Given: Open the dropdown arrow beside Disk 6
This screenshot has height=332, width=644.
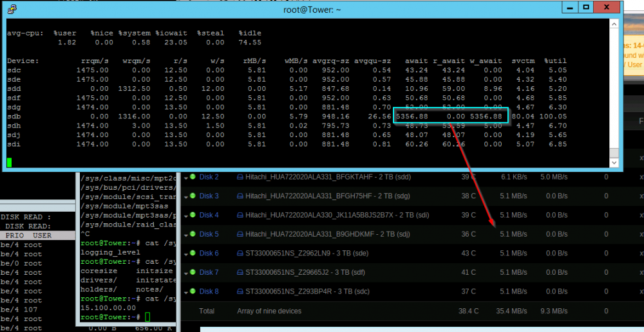Looking at the screenshot, I should 187,254.
